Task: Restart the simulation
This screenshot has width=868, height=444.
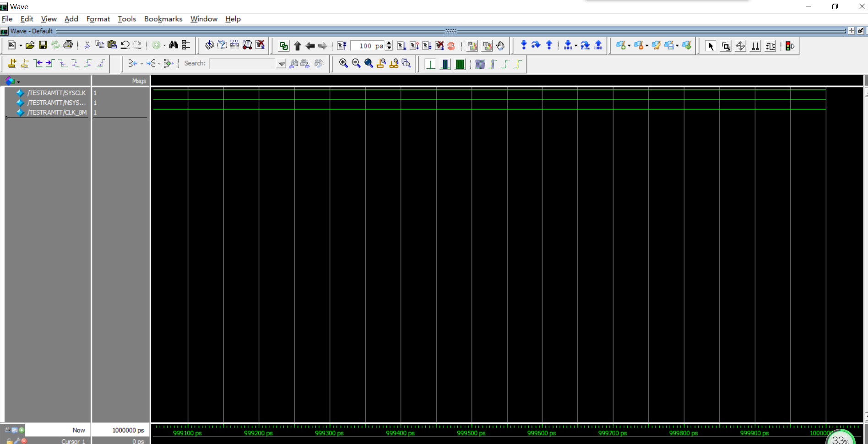Action: click(x=451, y=46)
